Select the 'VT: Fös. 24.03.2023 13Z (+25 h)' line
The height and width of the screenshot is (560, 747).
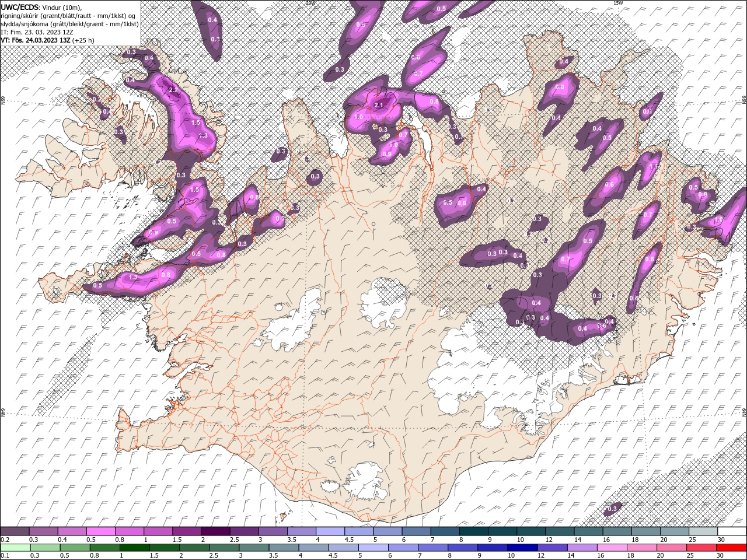(48, 40)
